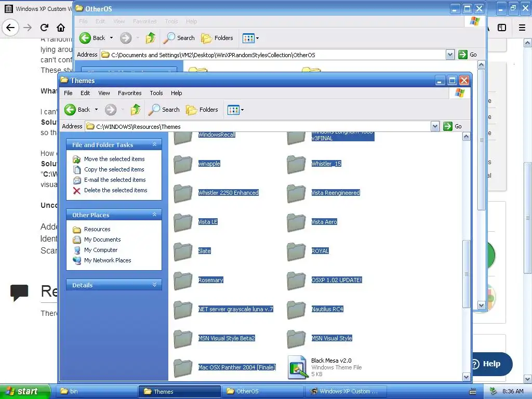Image resolution: width=532 pixels, height=399 pixels.
Task: Select MSN Visual Style Beta2 folder icon
Action: 183,339
